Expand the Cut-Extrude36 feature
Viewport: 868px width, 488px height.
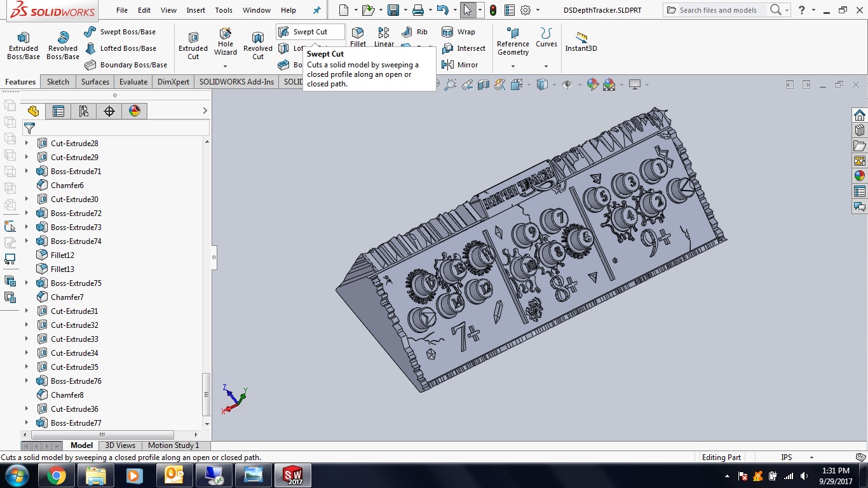(x=27, y=409)
